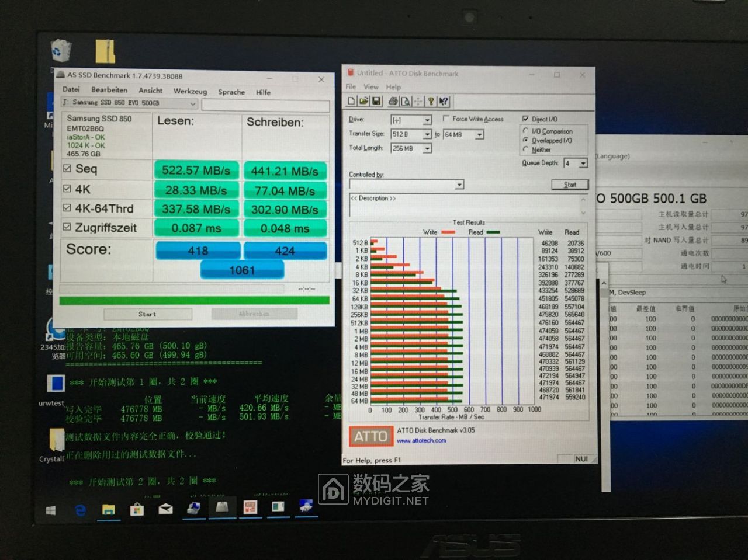
Task: Open the Sprache menu
Action: click(x=231, y=92)
